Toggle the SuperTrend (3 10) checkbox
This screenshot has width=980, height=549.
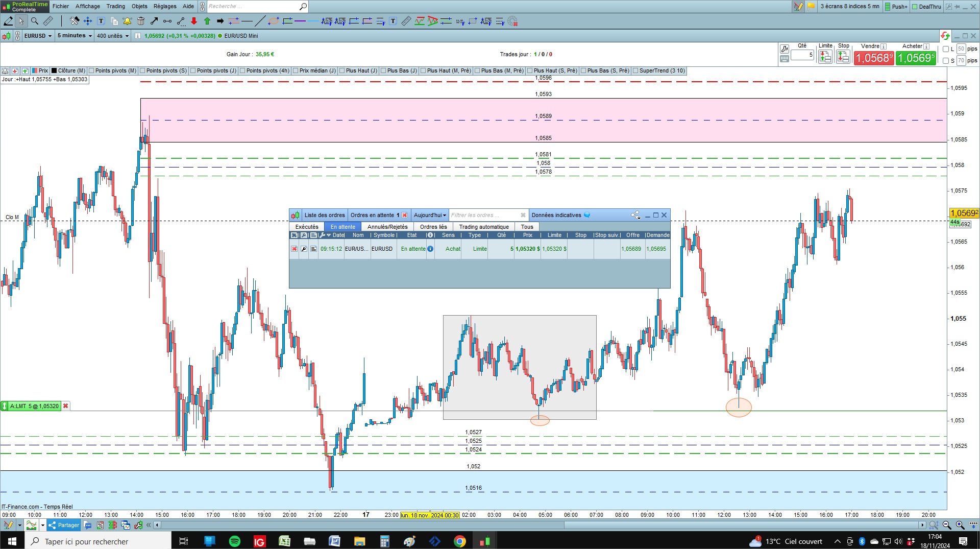[x=635, y=70]
